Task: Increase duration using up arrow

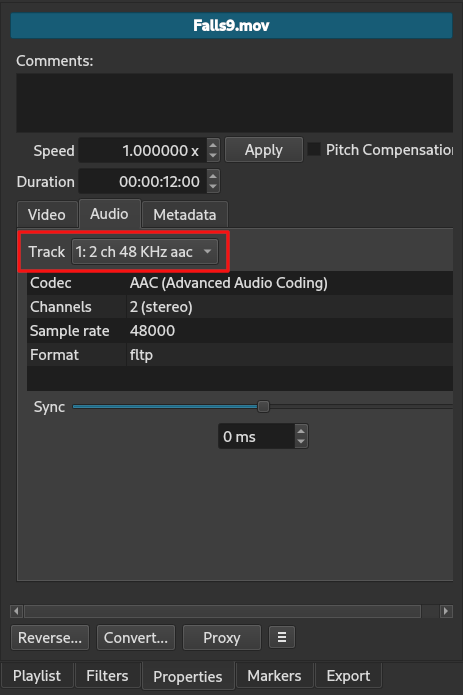Action: pyautogui.click(x=213, y=176)
